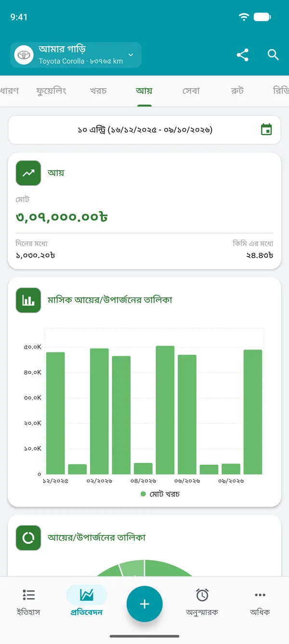Tap the ১০ এন্ট্রি date range selector

coord(144,130)
